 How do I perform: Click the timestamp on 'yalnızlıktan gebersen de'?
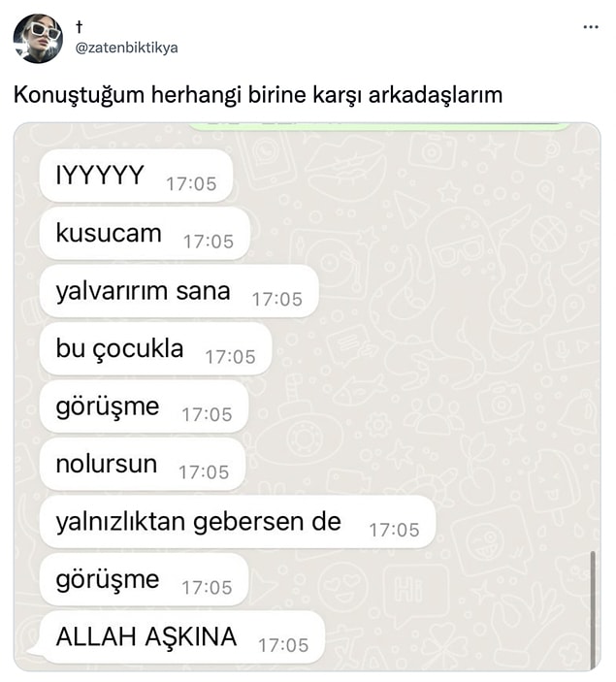click(394, 531)
